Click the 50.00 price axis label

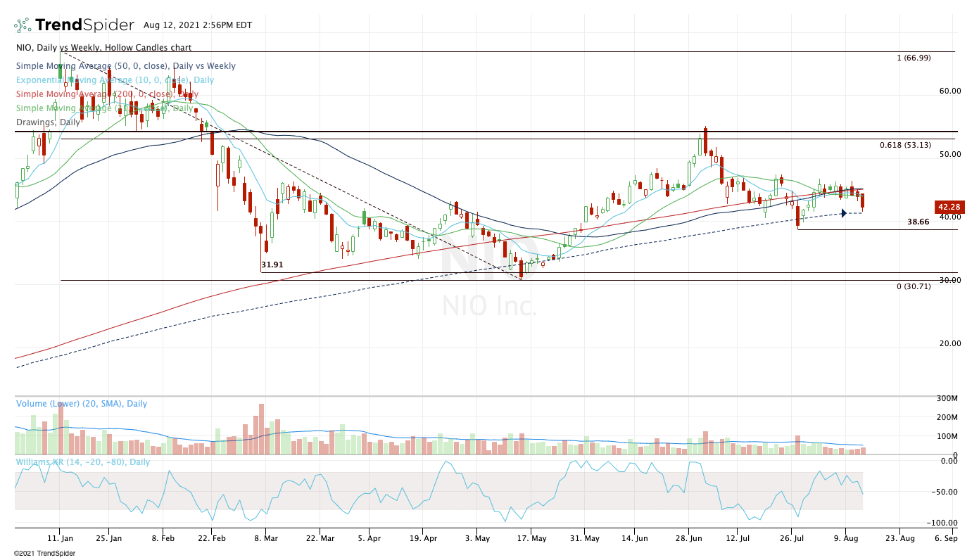(x=950, y=154)
